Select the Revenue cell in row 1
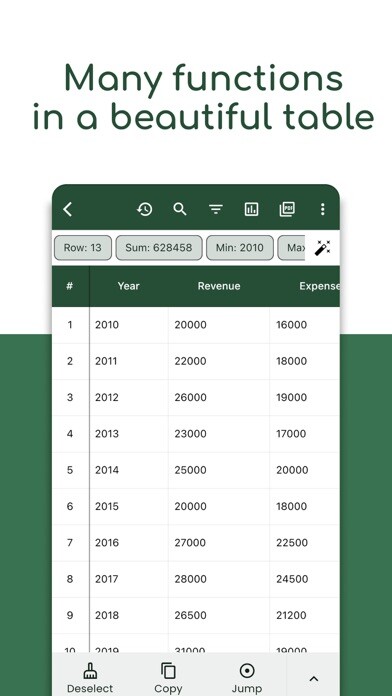The width and height of the screenshot is (392, 696). [219, 325]
